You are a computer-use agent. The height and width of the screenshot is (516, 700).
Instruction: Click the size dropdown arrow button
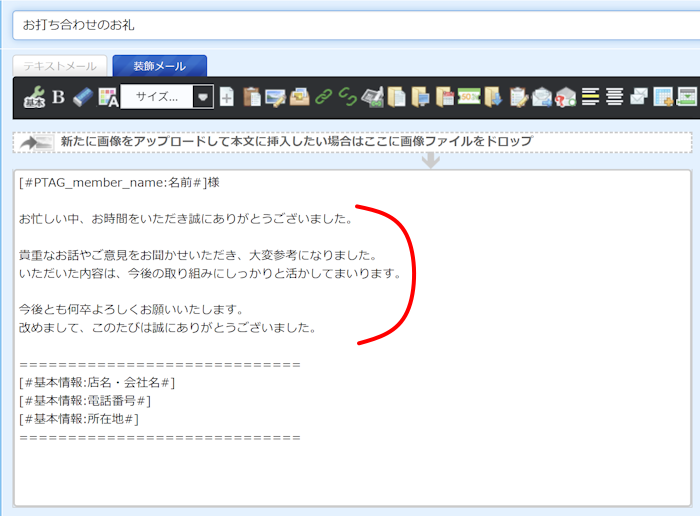point(203,97)
